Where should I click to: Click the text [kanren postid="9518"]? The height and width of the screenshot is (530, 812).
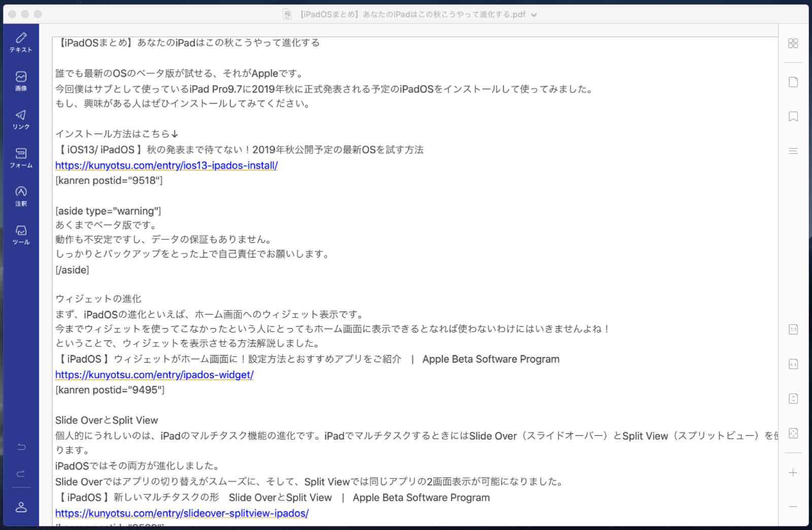point(109,180)
